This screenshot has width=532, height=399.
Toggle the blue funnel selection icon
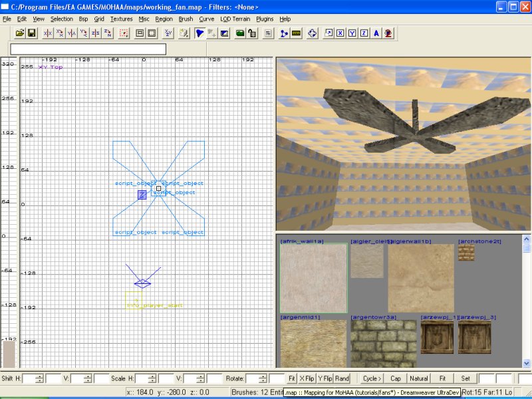click(200, 33)
